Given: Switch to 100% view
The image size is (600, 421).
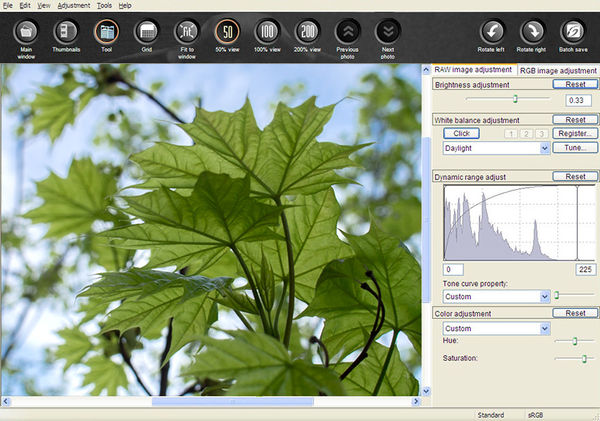Looking at the screenshot, I should coord(267,32).
